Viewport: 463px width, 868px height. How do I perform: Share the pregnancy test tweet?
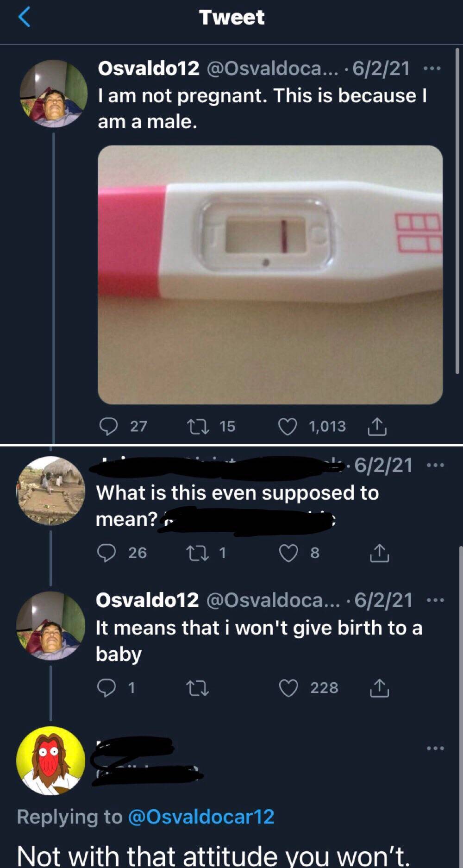tap(377, 427)
